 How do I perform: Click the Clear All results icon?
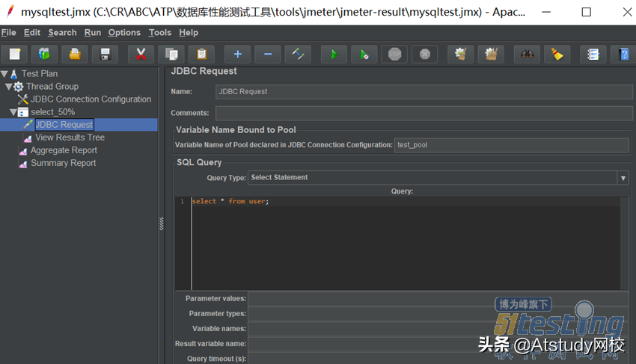pyautogui.click(x=491, y=54)
